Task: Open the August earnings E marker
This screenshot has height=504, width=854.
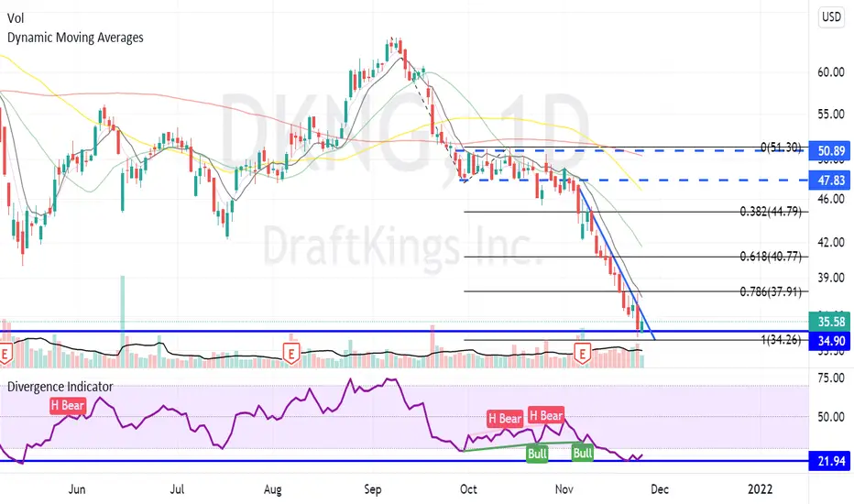Action: (x=291, y=354)
